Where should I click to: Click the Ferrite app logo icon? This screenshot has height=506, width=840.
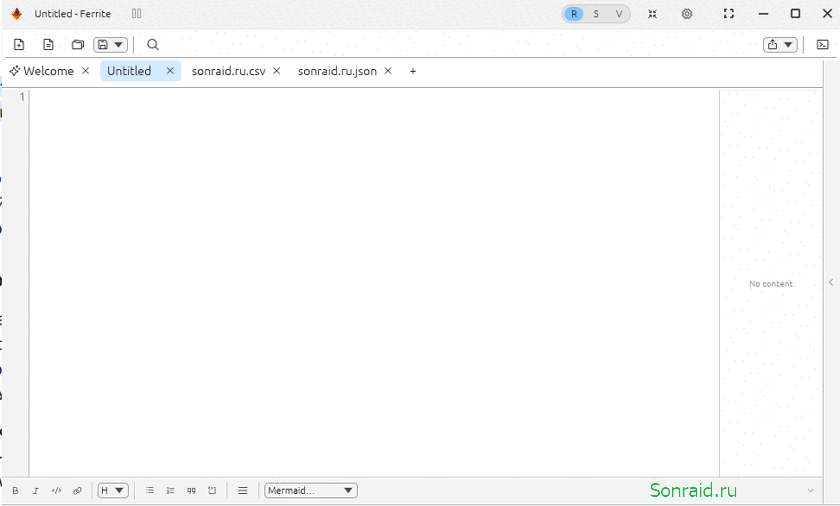tap(17, 14)
